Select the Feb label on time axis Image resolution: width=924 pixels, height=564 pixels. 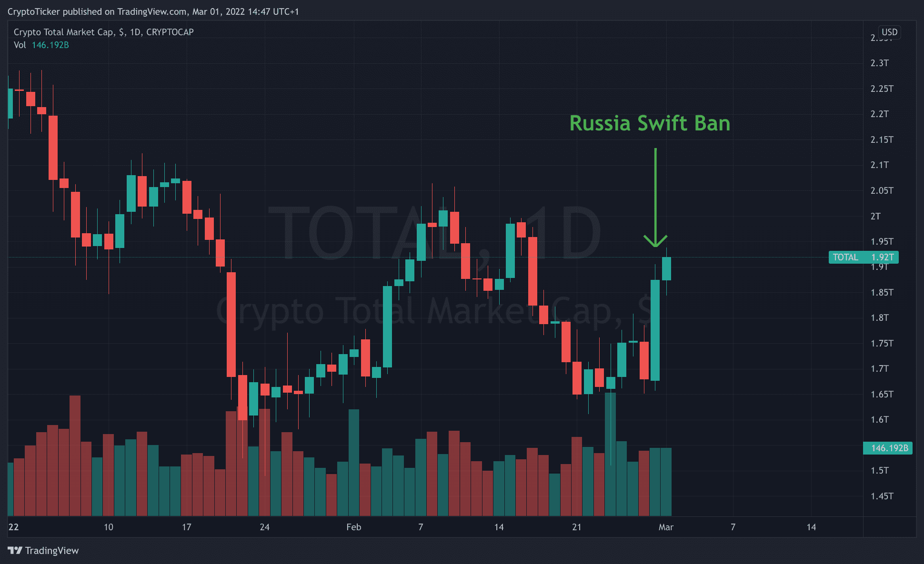pos(353,527)
